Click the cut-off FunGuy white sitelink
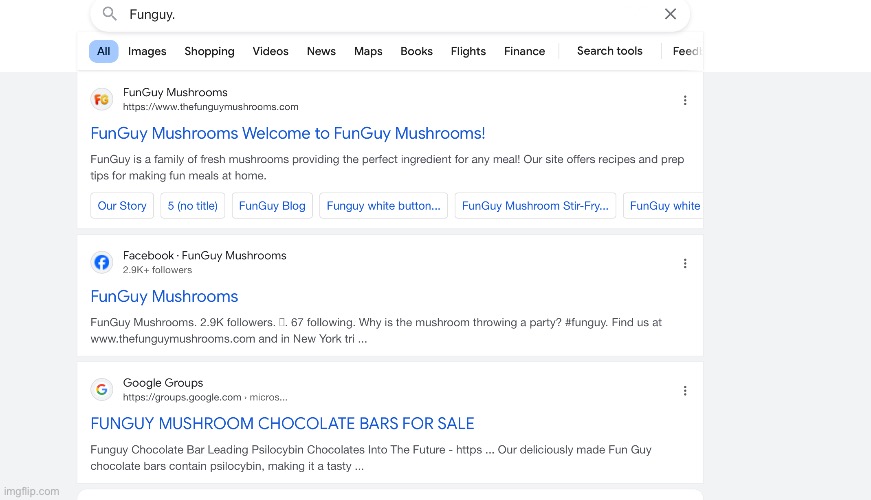 pyautogui.click(x=663, y=206)
